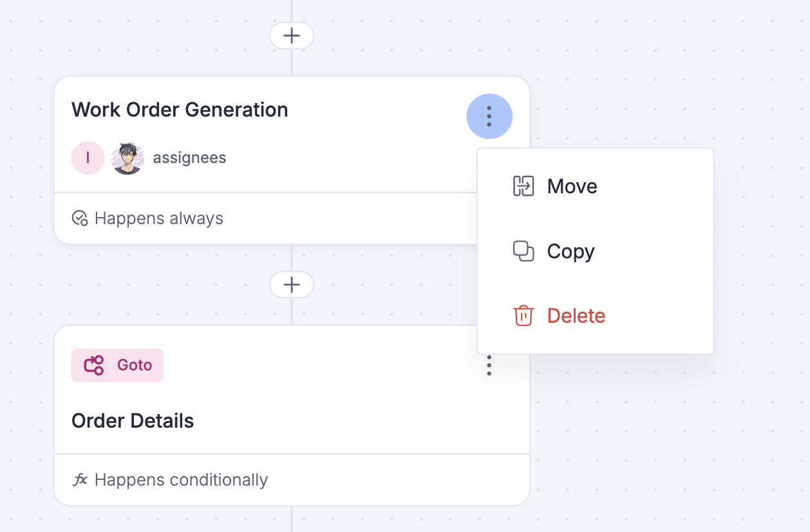
Task: Click the Happens conditionally label
Action: coord(181,480)
